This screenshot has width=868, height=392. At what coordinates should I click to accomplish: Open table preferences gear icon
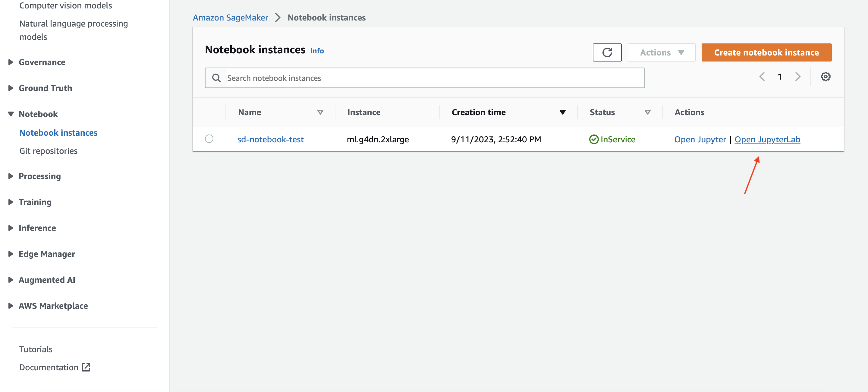825,77
